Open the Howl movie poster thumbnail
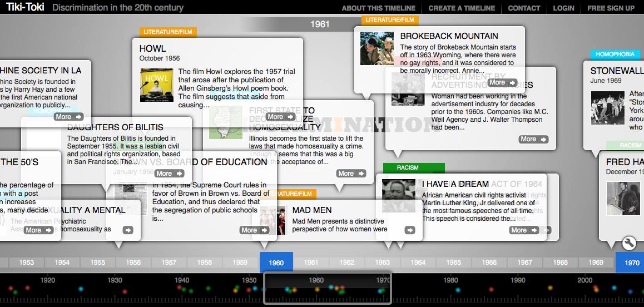Viewport: 644px width, 307px height. point(156,85)
